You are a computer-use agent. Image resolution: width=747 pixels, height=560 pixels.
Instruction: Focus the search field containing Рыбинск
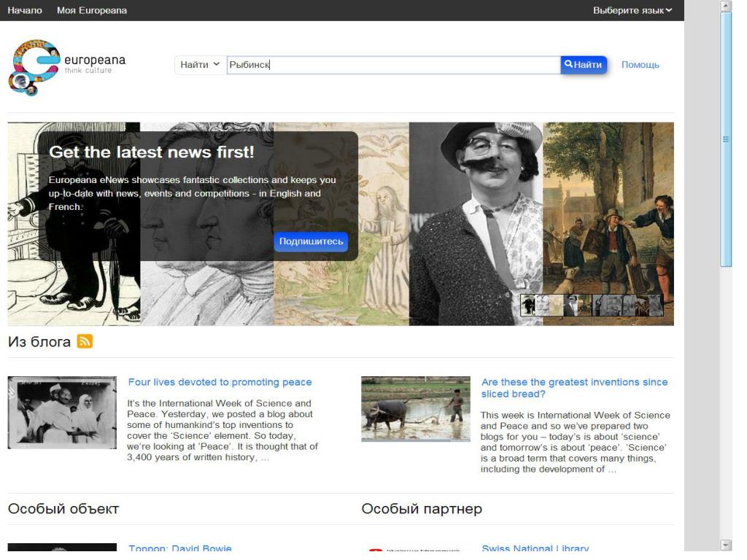pos(393,65)
